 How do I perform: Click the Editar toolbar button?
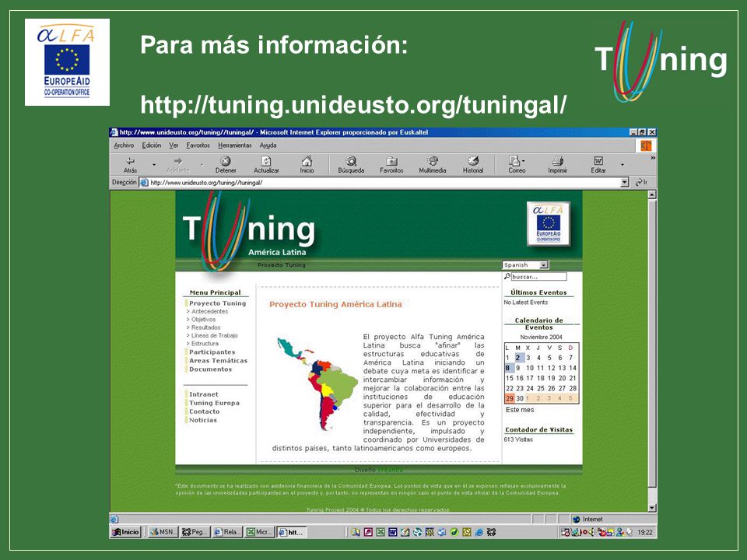[598, 165]
